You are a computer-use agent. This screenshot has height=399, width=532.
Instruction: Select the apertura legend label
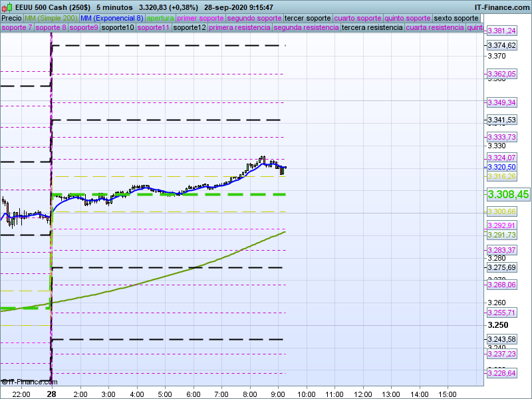(160, 18)
